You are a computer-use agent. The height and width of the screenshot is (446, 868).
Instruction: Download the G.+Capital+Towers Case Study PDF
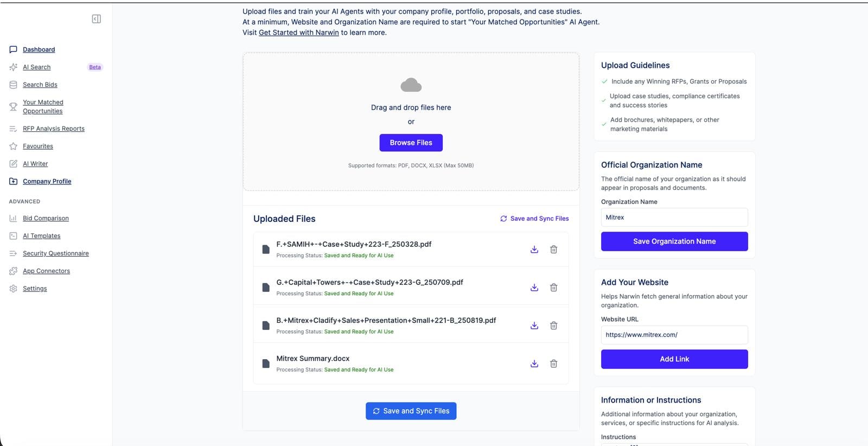point(534,288)
